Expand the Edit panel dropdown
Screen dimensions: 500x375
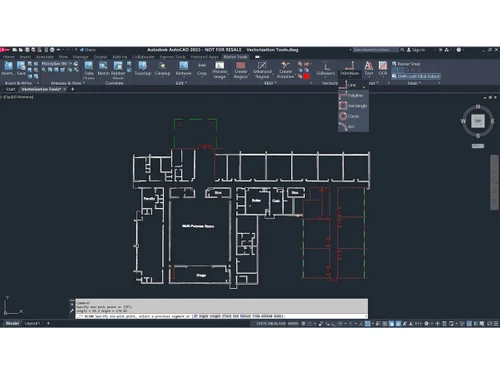point(181,83)
